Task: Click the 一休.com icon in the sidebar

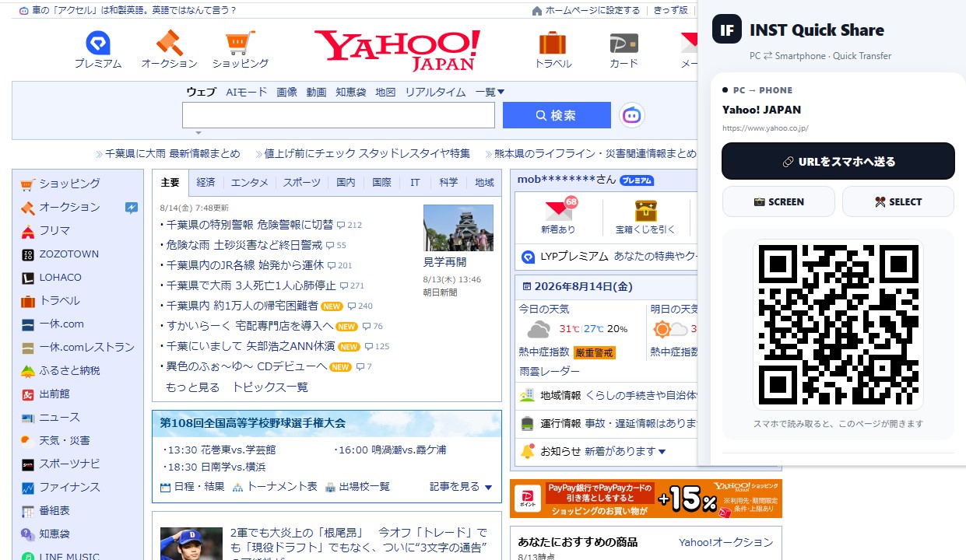Action: [x=27, y=324]
